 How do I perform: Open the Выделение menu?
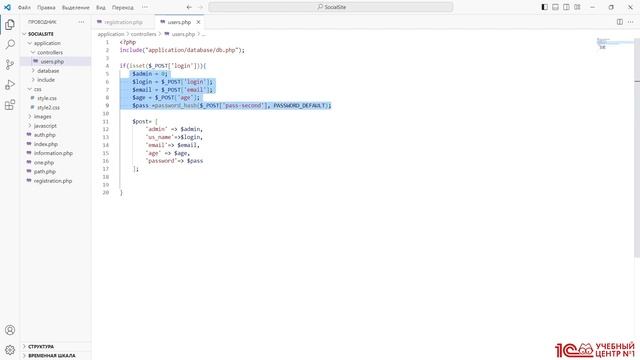click(x=76, y=7)
